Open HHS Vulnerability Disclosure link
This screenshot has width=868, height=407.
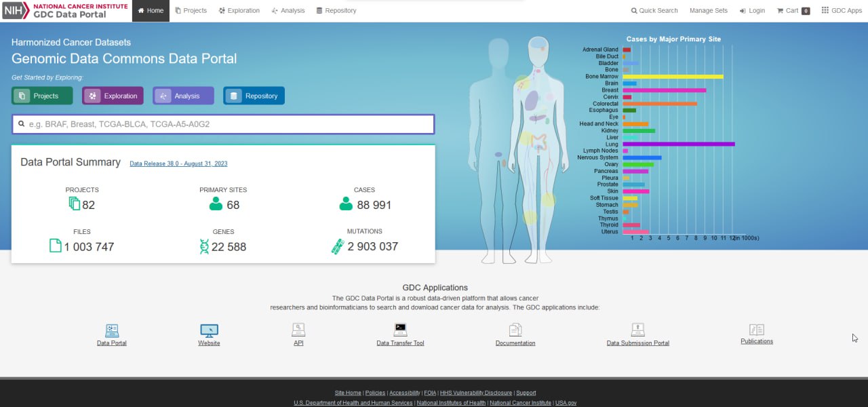476,393
